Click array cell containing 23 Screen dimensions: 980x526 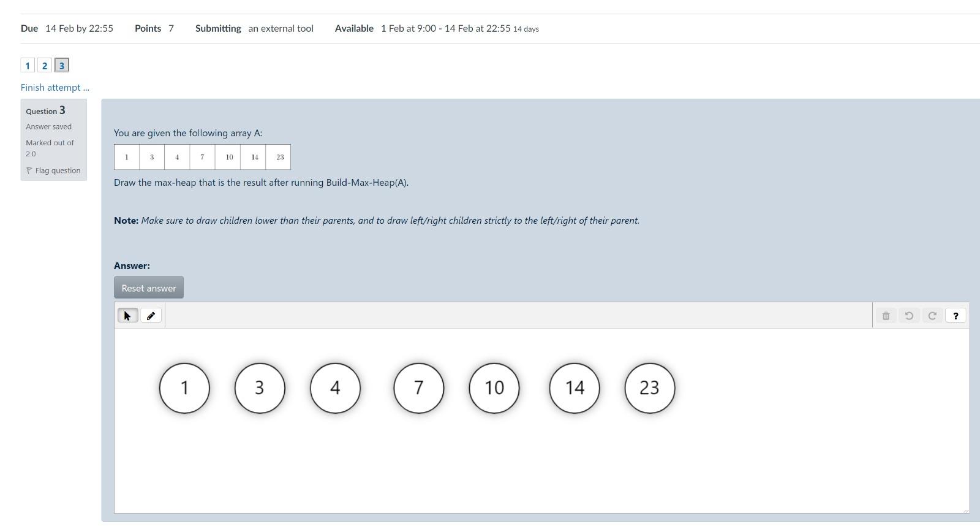tap(279, 157)
